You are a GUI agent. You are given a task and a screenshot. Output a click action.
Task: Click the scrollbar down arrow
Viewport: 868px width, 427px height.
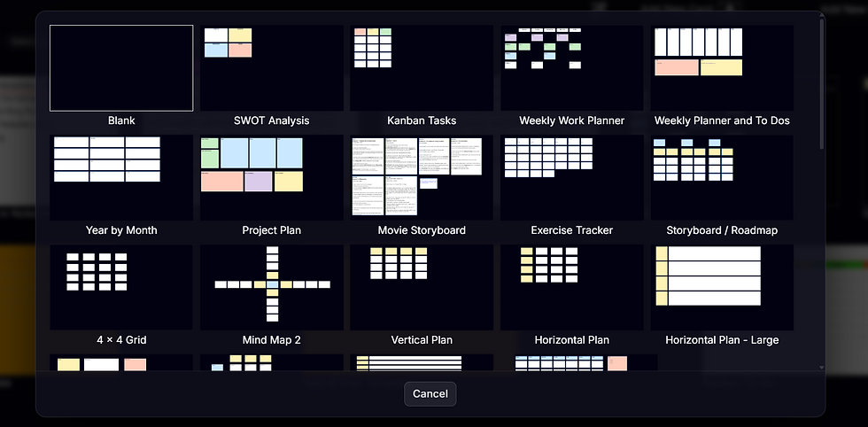[822, 367]
